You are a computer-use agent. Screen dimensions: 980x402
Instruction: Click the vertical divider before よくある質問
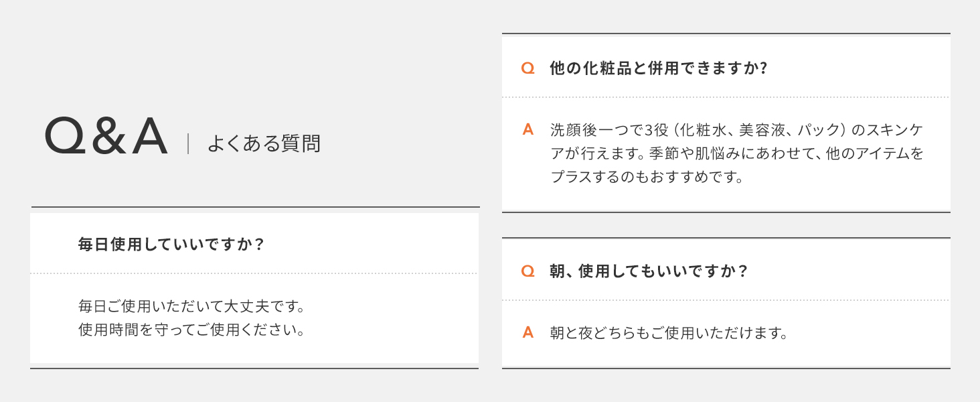click(188, 143)
